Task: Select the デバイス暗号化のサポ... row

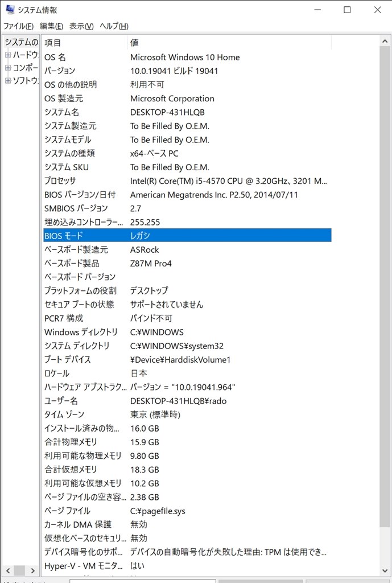Action: (187, 552)
